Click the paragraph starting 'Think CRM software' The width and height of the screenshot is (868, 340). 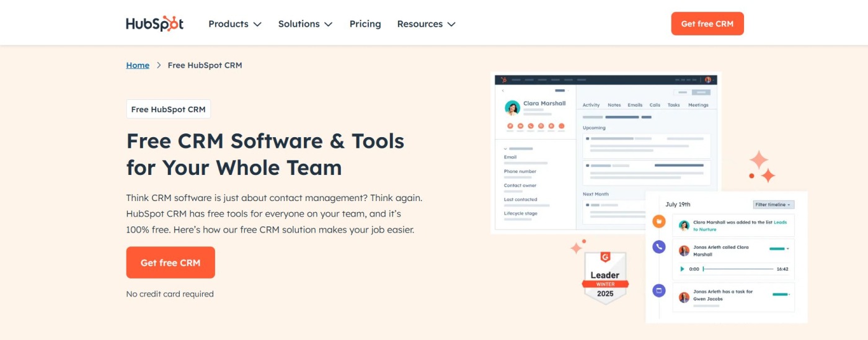pyautogui.click(x=274, y=213)
